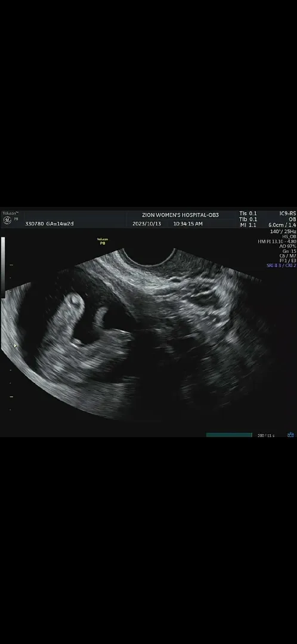
Task: Click the 10:34:15 AM timestamp
Action: pos(188,224)
